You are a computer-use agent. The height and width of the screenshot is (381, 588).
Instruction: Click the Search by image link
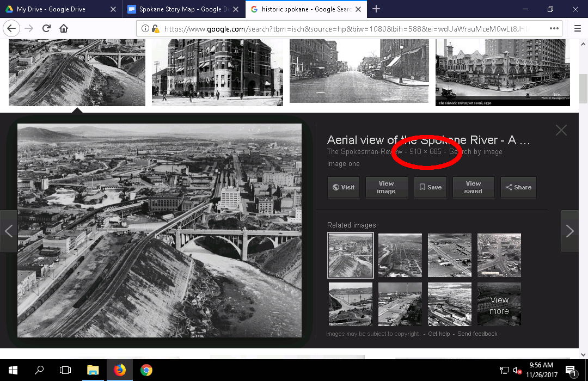(x=477, y=152)
